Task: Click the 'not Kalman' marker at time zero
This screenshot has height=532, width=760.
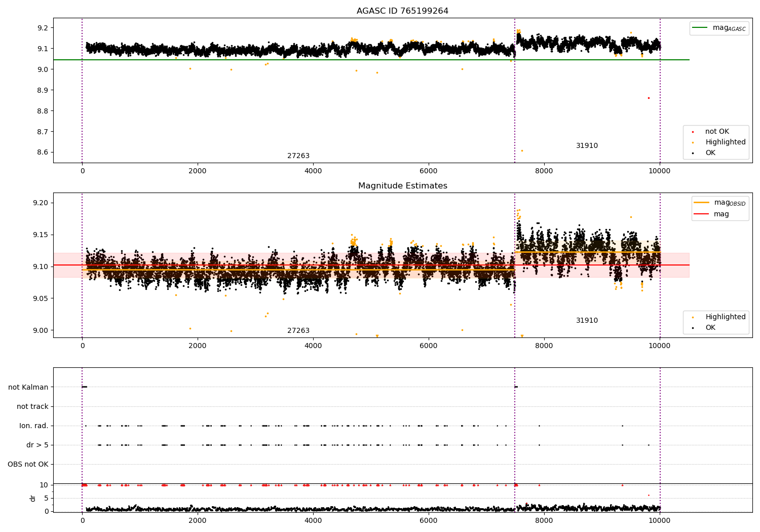Action: point(85,387)
